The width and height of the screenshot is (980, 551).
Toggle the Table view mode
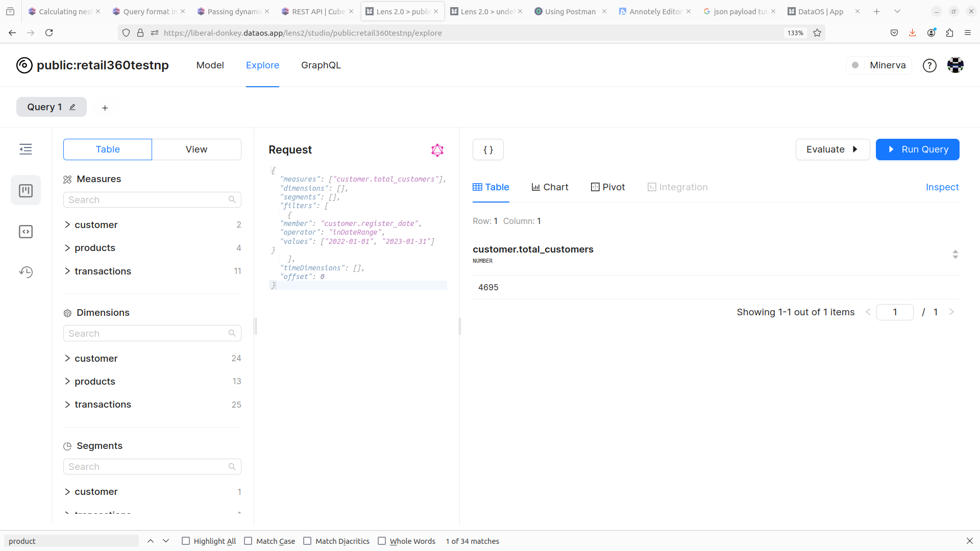point(108,148)
